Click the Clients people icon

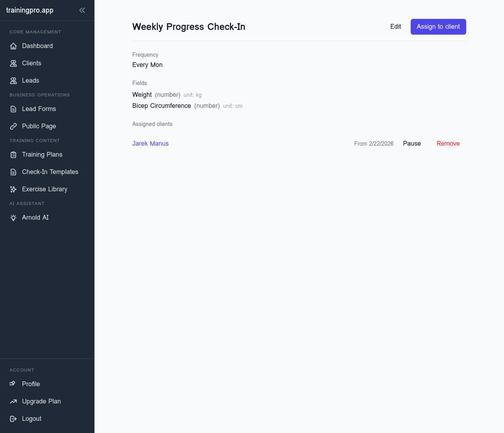[x=13, y=63]
